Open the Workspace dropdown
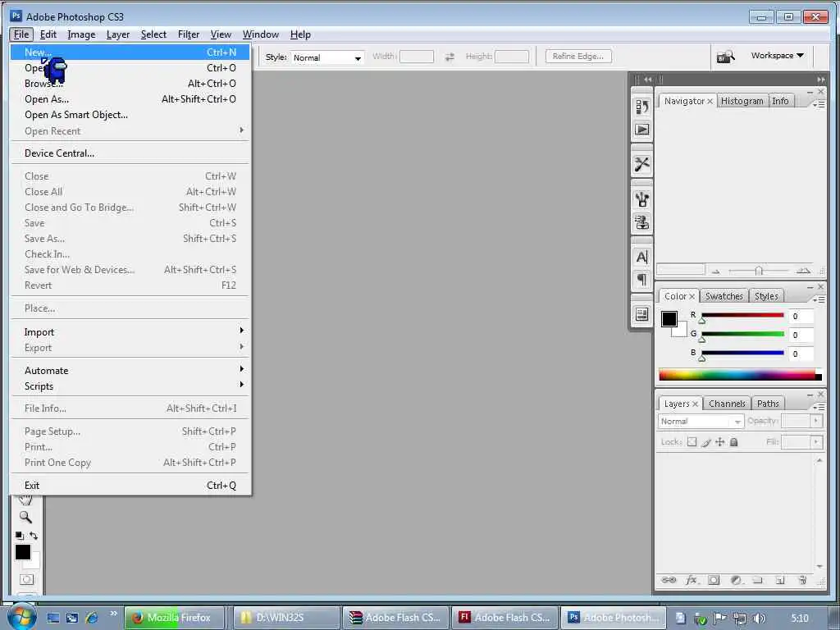 pos(778,56)
